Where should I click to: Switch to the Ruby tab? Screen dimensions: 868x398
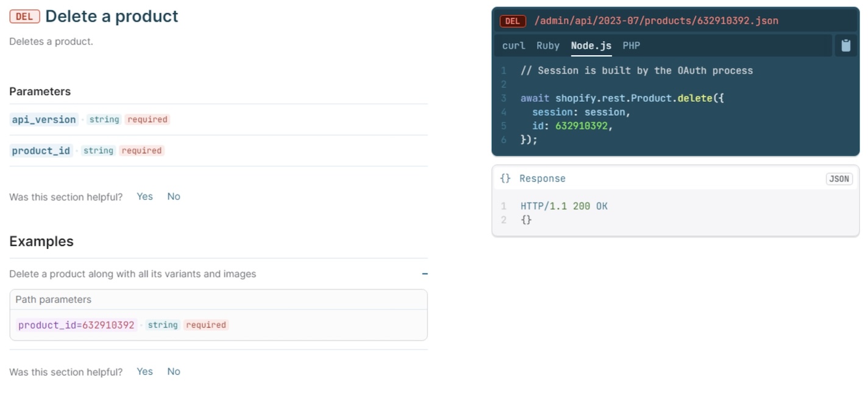548,46
